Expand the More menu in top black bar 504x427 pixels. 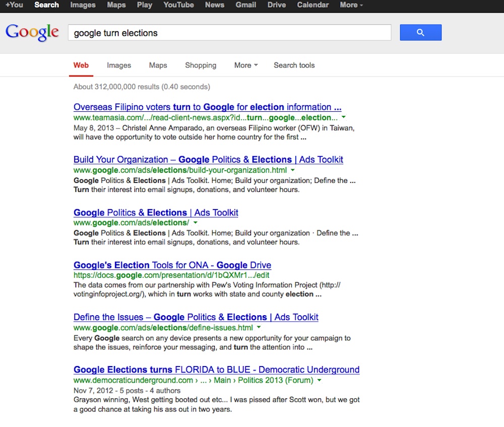pyautogui.click(x=351, y=5)
